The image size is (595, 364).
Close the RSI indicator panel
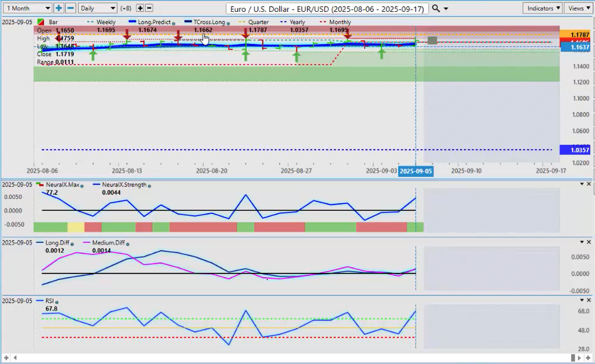click(589, 301)
